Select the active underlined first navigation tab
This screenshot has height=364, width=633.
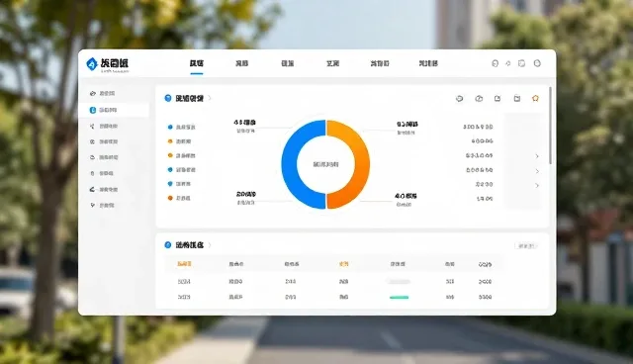(197, 63)
